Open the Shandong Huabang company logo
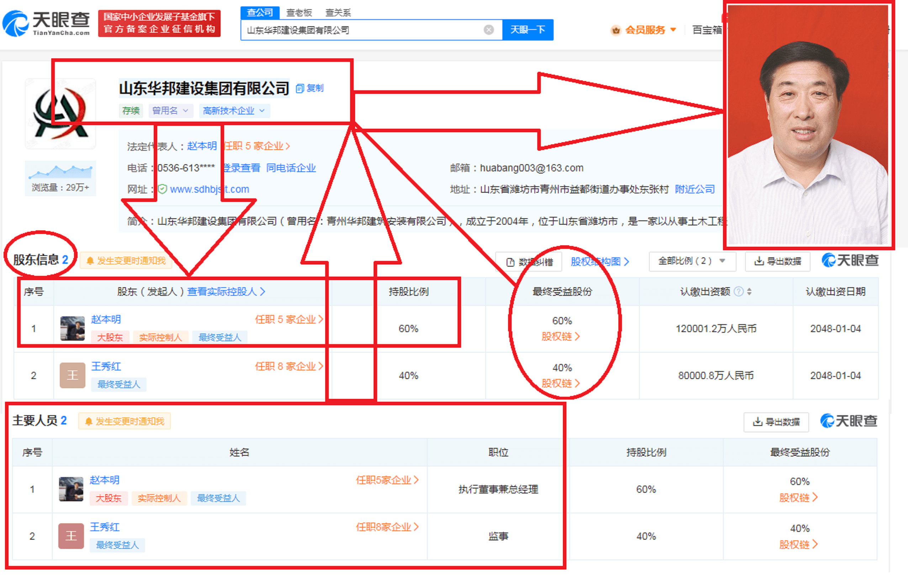Viewport: 908px width, 588px height. (60, 113)
